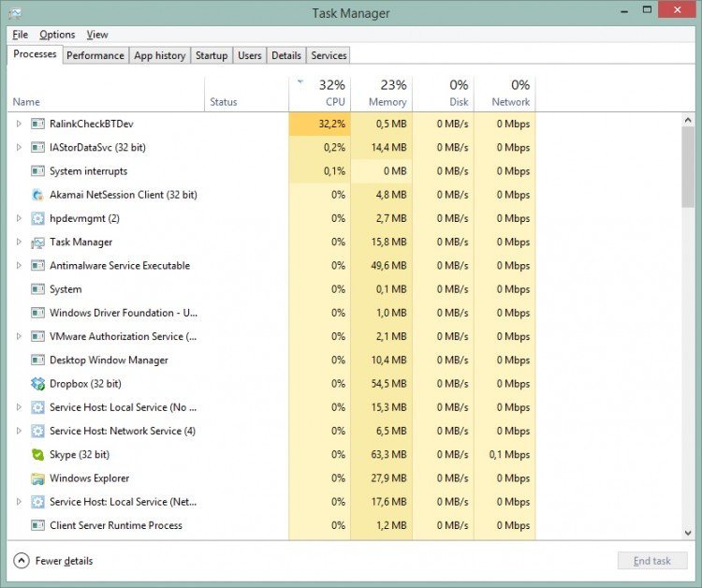The width and height of the screenshot is (702, 588).
Task: Click the End task button
Action: point(651,561)
